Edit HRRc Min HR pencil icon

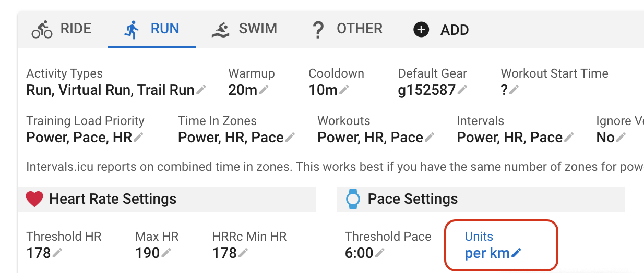(x=243, y=253)
